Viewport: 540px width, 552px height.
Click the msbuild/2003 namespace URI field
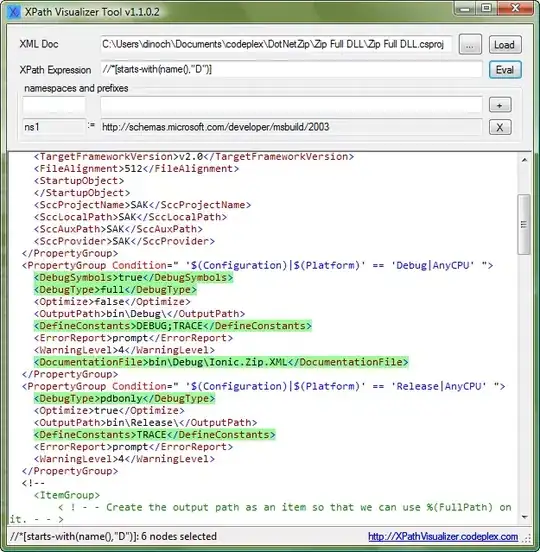point(291,127)
